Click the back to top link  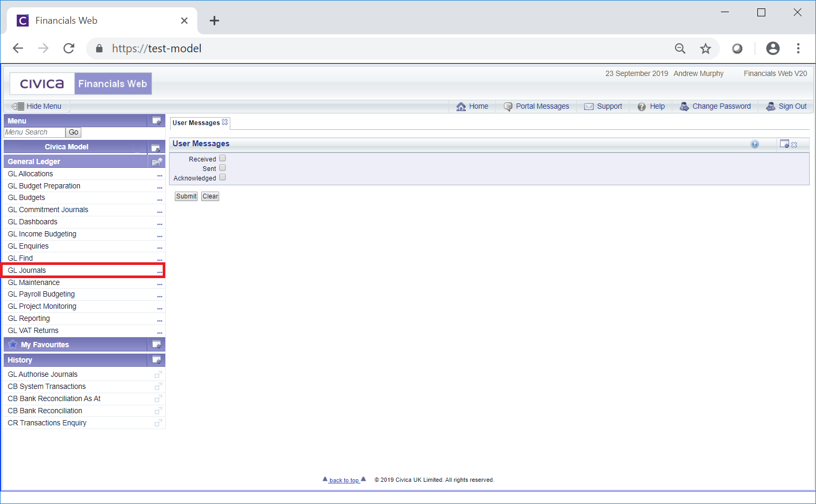[344, 480]
